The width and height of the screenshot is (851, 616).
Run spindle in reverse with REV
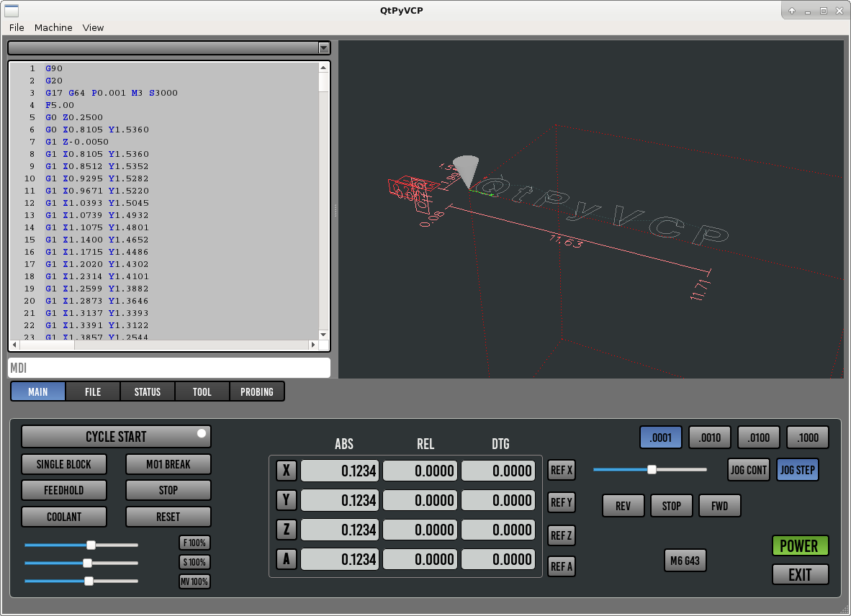click(x=623, y=506)
